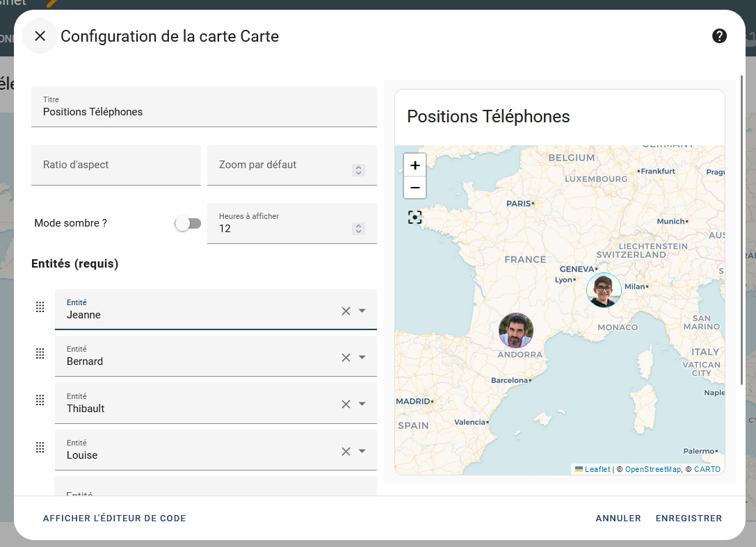Viewport: 756px width, 547px height.
Task: Click the drag handle next to Louise
Action: 40,447
